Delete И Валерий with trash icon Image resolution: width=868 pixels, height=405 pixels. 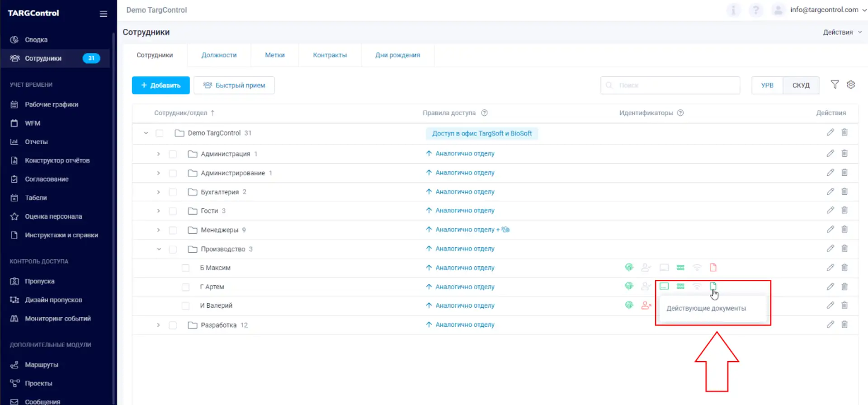pyautogui.click(x=844, y=306)
